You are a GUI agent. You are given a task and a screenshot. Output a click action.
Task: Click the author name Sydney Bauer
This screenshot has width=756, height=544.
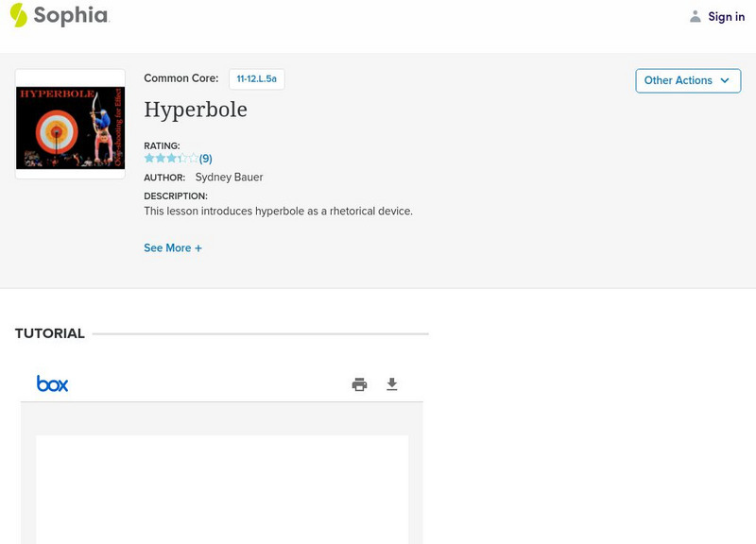pyautogui.click(x=229, y=177)
